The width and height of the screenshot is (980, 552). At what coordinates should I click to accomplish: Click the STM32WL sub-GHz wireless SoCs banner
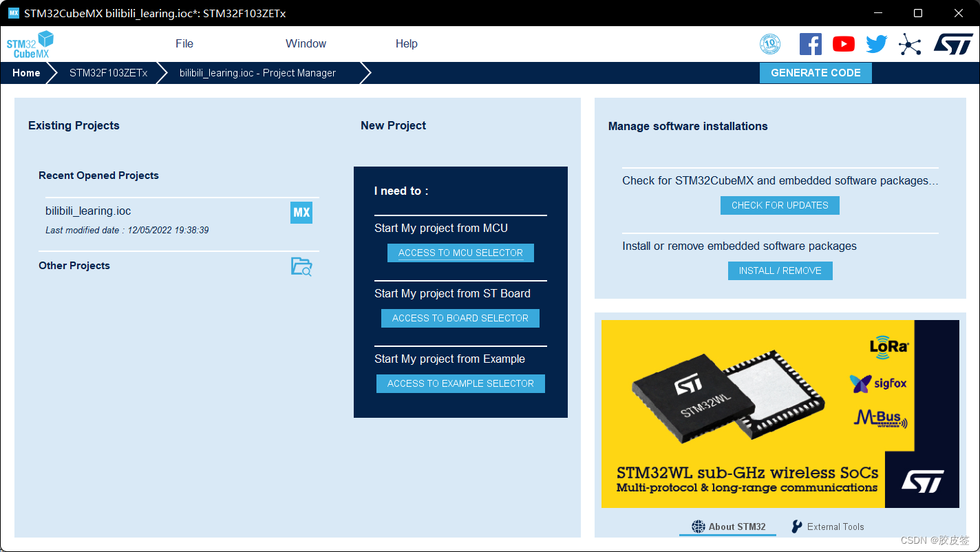click(x=780, y=414)
